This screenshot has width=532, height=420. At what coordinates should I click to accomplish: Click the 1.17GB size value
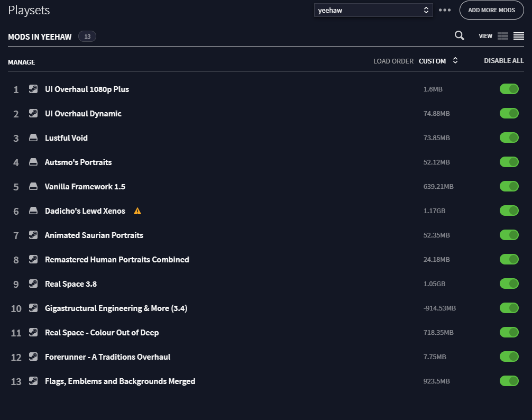pyautogui.click(x=434, y=211)
